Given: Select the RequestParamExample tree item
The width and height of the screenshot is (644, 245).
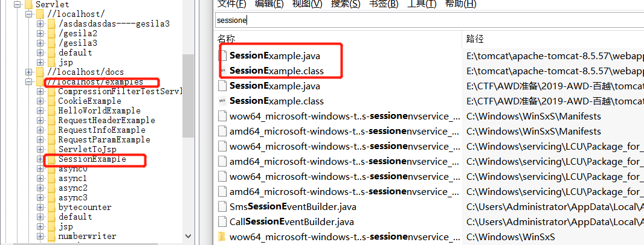Looking at the screenshot, I should point(104,140).
